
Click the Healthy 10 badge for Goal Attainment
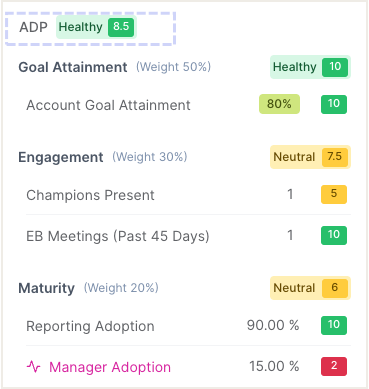tap(310, 67)
